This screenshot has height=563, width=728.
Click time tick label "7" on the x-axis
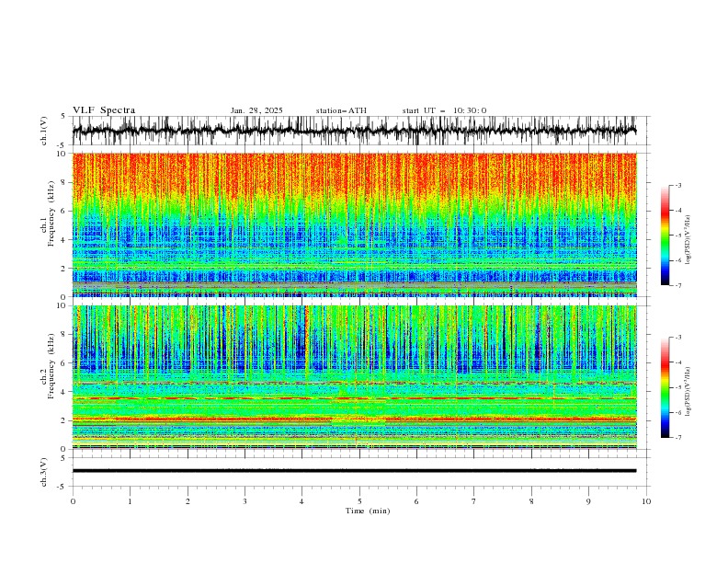(474, 501)
